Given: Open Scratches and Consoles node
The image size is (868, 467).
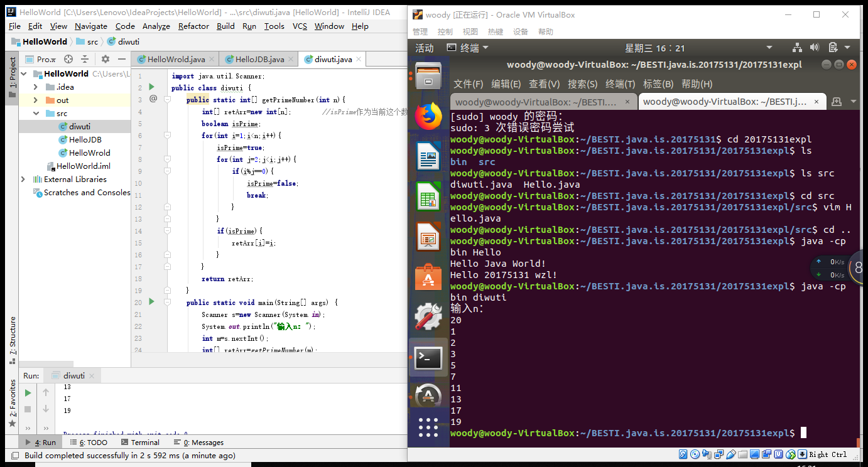Looking at the screenshot, I should coord(82,192).
